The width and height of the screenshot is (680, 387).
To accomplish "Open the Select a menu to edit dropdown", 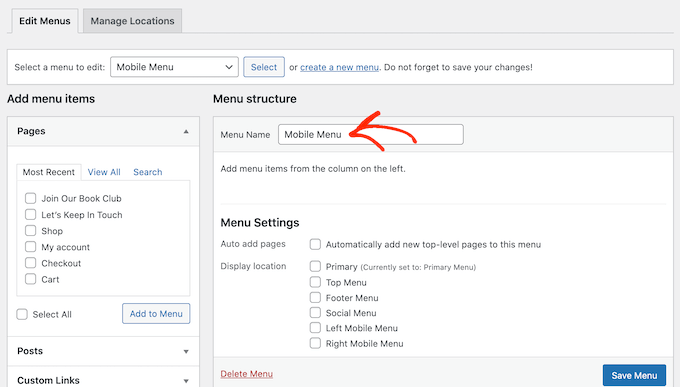I will (x=174, y=67).
